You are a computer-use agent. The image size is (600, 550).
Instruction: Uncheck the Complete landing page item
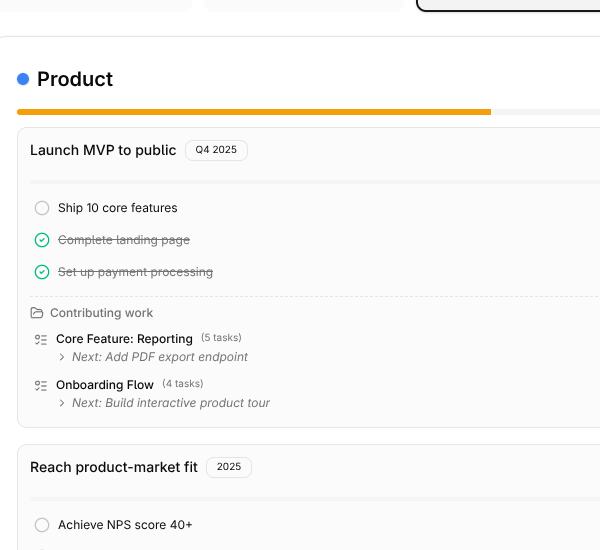coord(42,240)
